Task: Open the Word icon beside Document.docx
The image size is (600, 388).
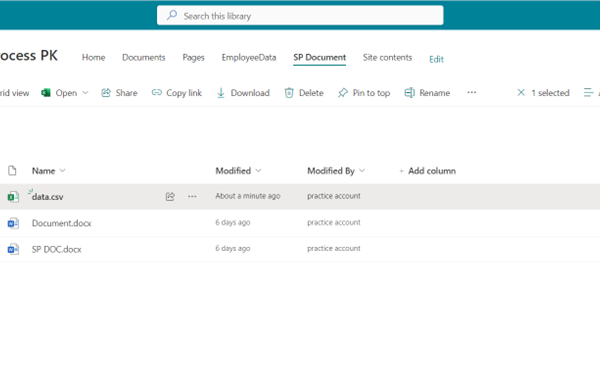Action: (x=13, y=223)
